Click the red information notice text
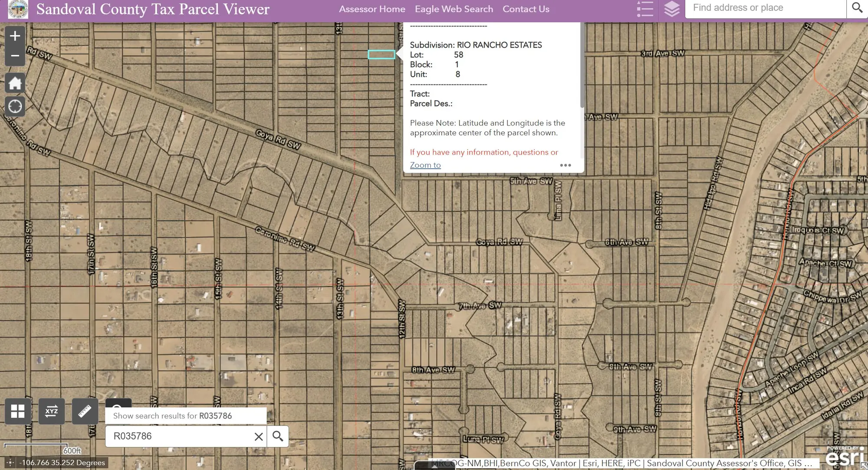This screenshot has height=470, width=868. point(484,152)
